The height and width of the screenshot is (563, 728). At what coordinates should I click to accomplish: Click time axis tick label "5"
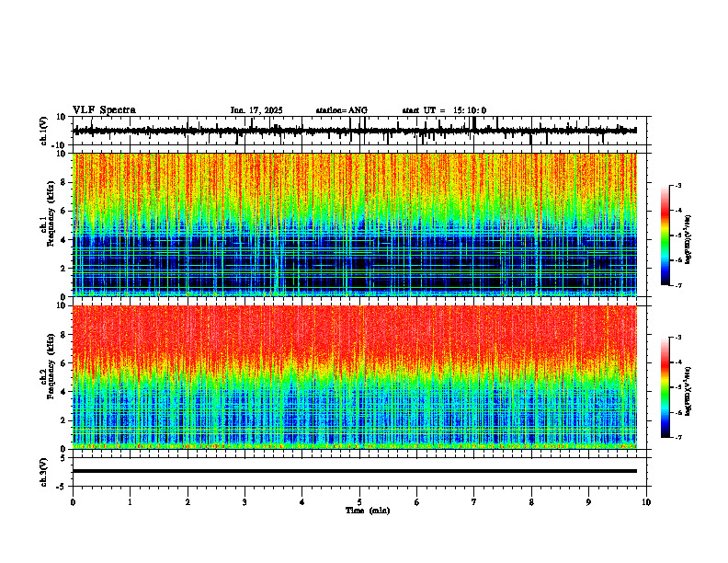(359, 502)
